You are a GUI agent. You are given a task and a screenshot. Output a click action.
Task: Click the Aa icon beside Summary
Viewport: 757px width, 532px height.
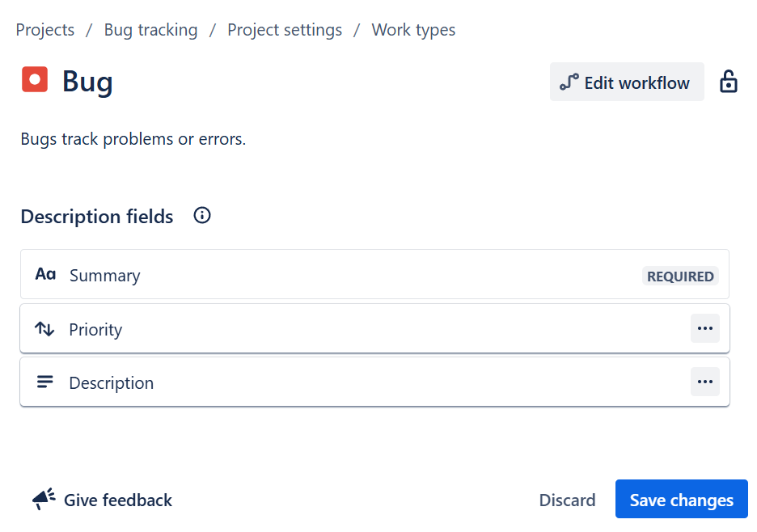(x=45, y=274)
